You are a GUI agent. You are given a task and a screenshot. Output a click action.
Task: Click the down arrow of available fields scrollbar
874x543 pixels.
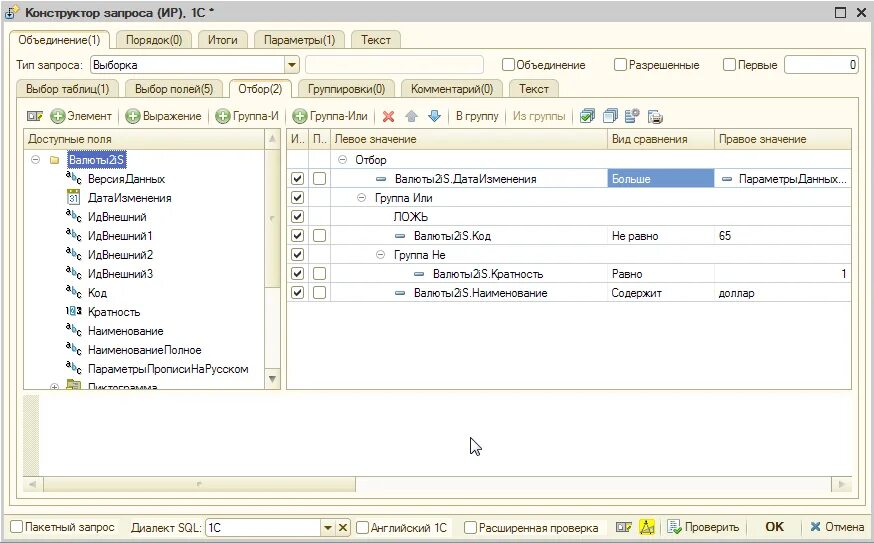point(273,379)
